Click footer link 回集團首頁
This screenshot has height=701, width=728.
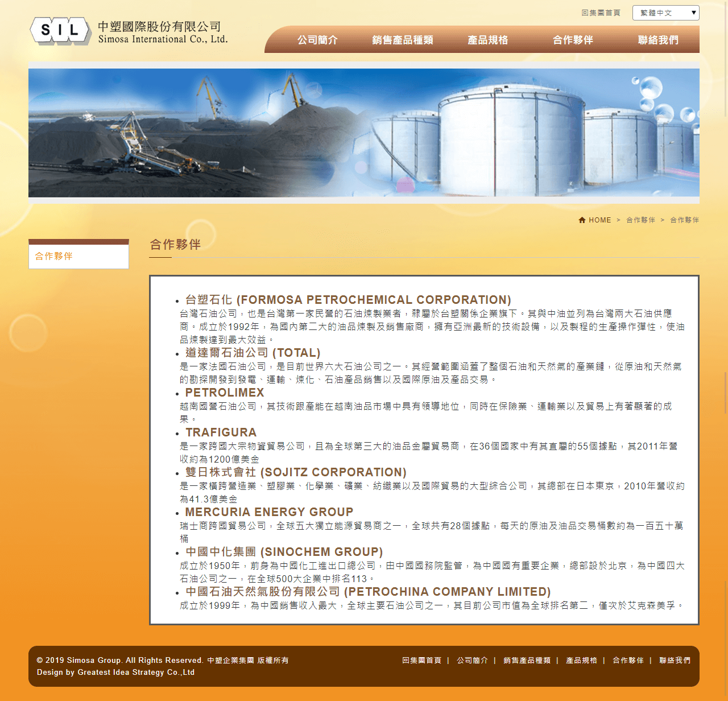422,661
